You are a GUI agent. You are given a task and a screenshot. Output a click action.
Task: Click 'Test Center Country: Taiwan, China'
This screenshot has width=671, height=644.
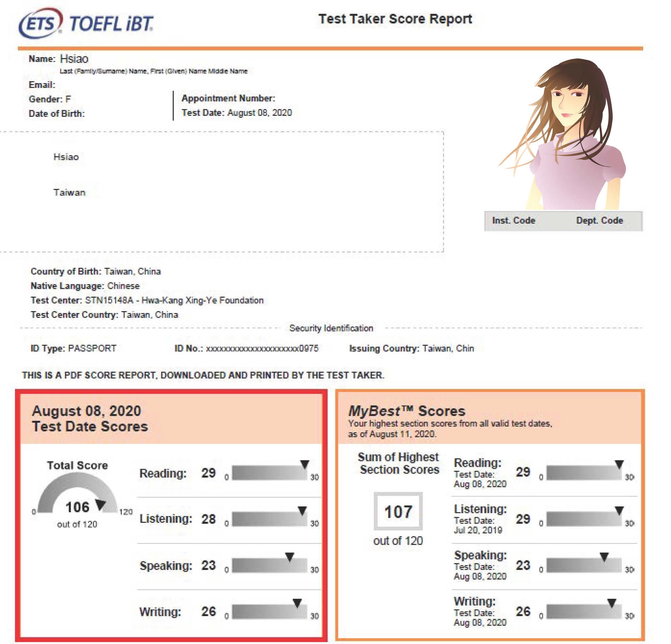click(x=104, y=315)
